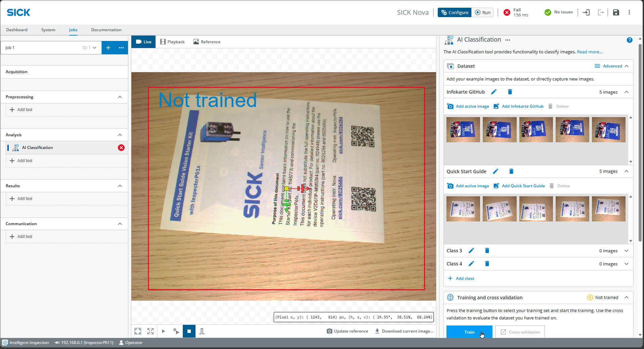The height and width of the screenshot is (349, 644).
Task: Open the three-dot header menu
Action: [629, 12]
